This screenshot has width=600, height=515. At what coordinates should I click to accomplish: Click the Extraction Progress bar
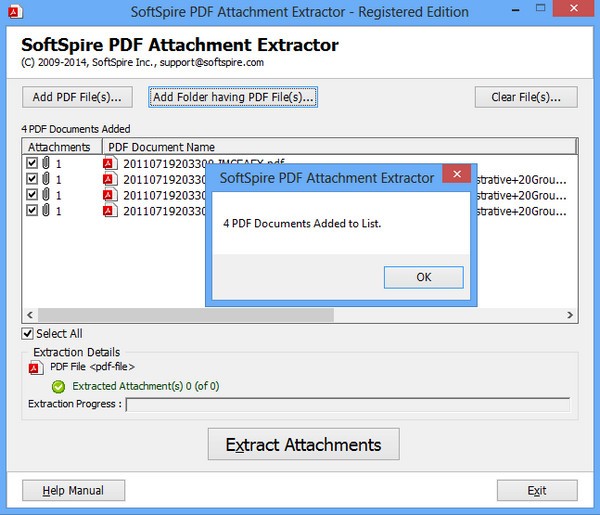coord(348,405)
